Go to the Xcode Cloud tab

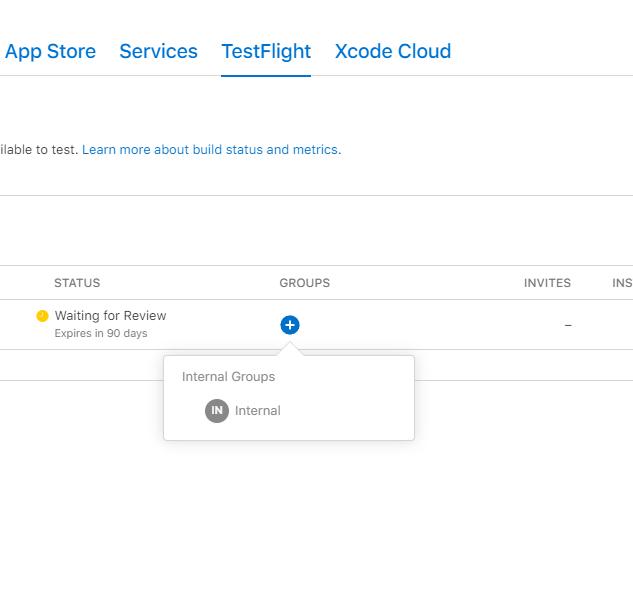(392, 52)
